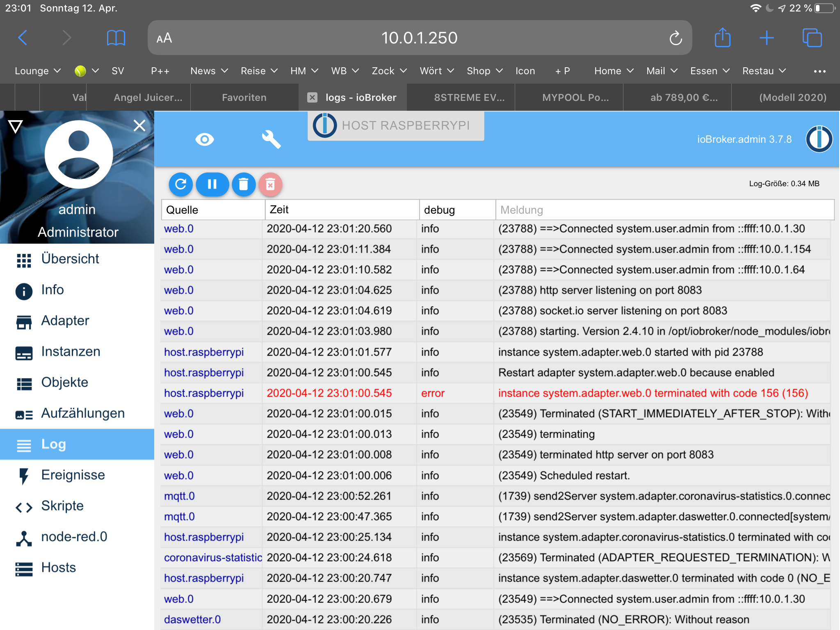Refresh the ioBroker log list

click(180, 184)
